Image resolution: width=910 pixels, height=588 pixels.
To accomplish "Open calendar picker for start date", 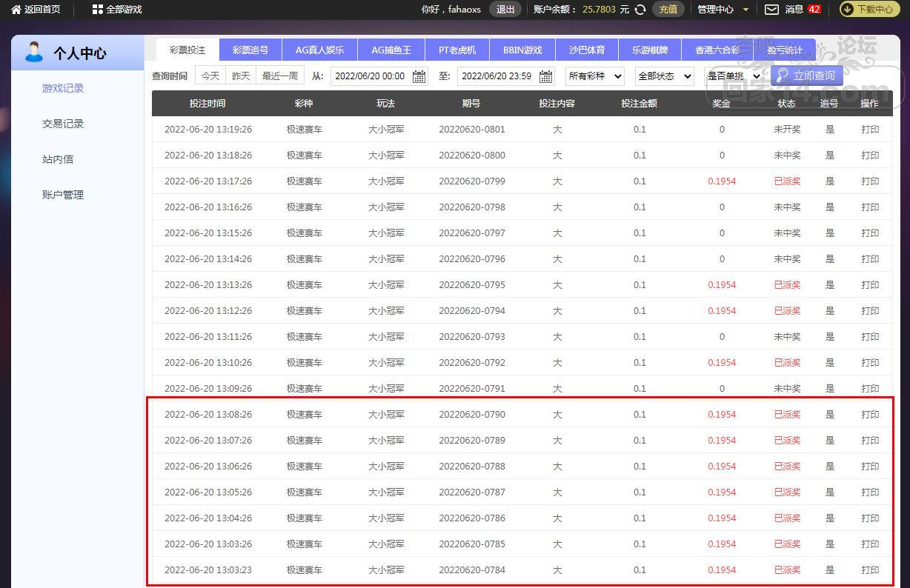I will (x=419, y=76).
